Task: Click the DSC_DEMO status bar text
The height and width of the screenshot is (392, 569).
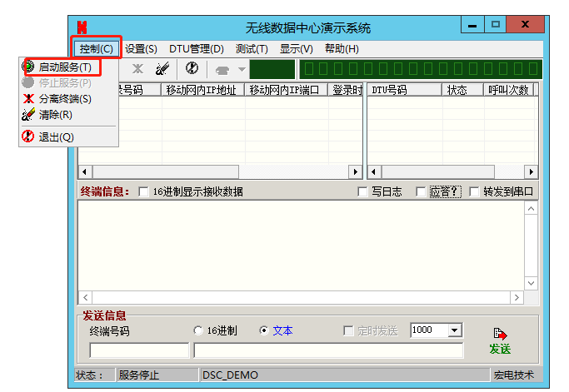Action: click(230, 375)
